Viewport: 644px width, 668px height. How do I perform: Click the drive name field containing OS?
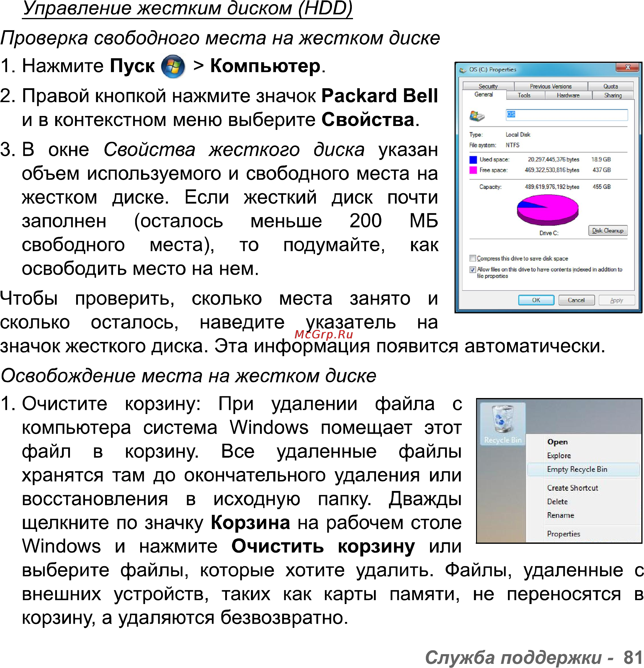(567, 114)
